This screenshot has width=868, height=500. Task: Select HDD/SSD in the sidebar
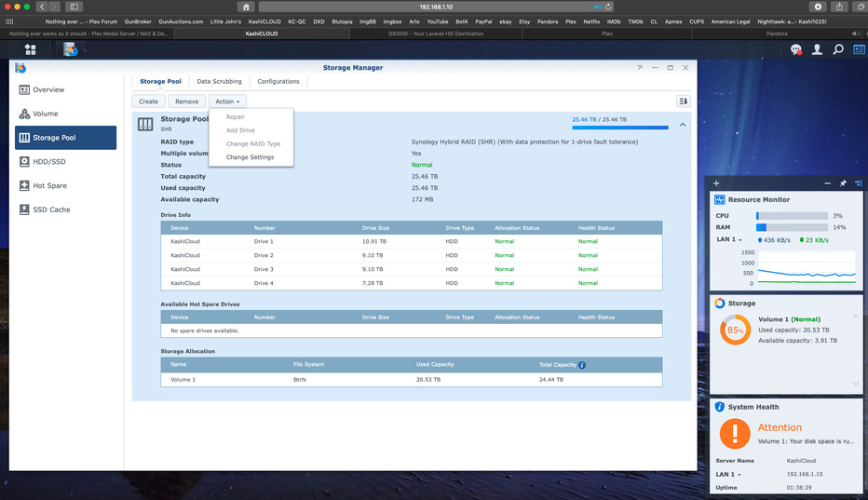[x=48, y=161]
